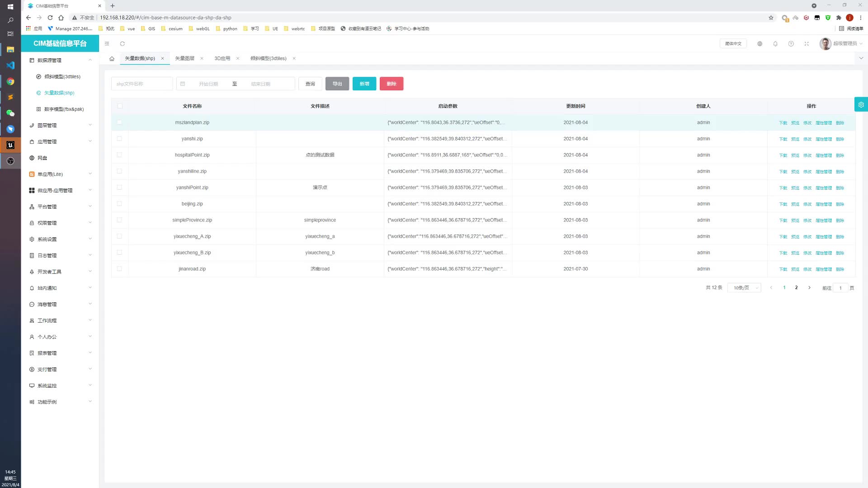Image resolution: width=868 pixels, height=488 pixels.
Task: Click 下载 link for mszlandplan.zip
Action: tap(783, 123)
